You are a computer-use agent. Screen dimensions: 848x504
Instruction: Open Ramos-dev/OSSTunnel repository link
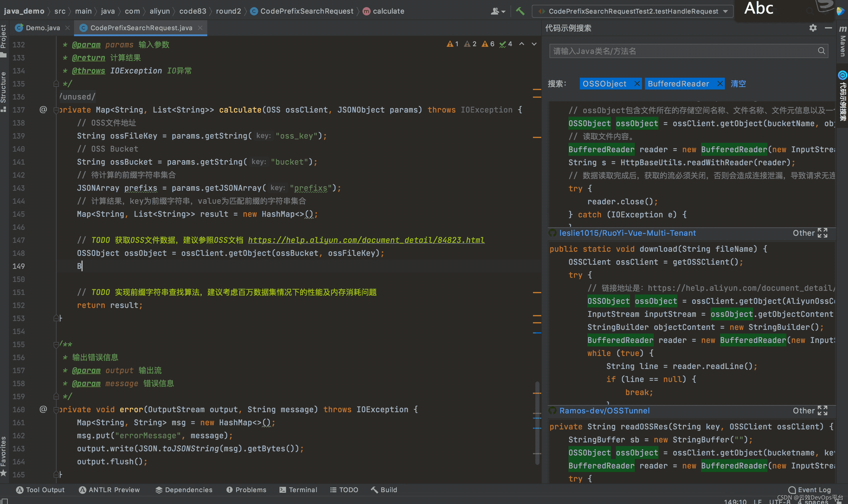(604, 411)
